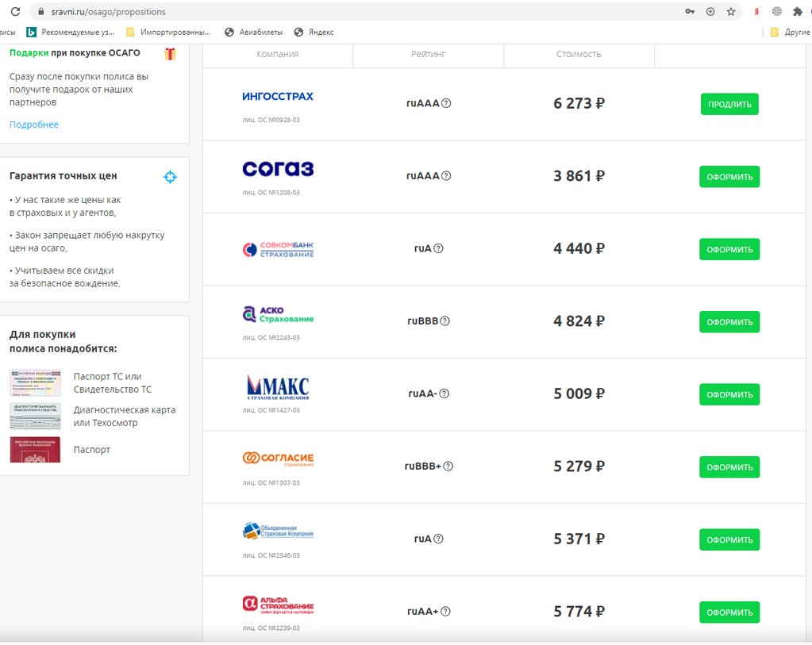Click the vehicle registration certificate thumbnail

click(35, 382)
